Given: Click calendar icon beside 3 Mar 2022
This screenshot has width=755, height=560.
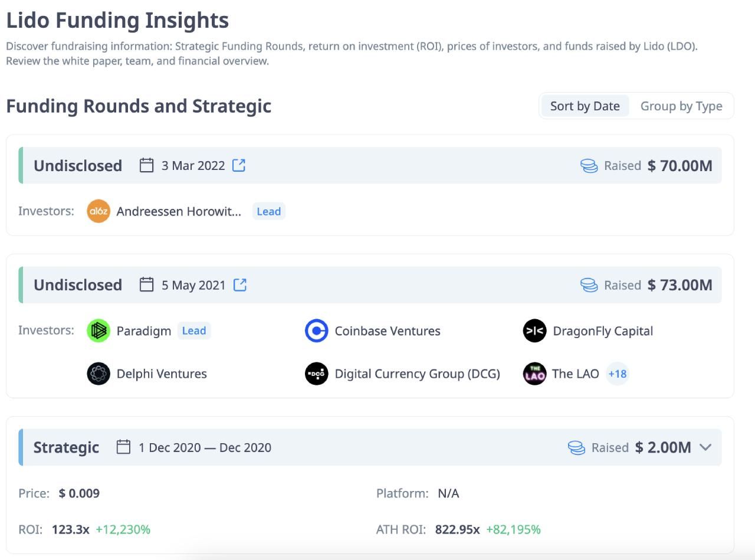Looking at the screenshot, I should pos(146,165).
